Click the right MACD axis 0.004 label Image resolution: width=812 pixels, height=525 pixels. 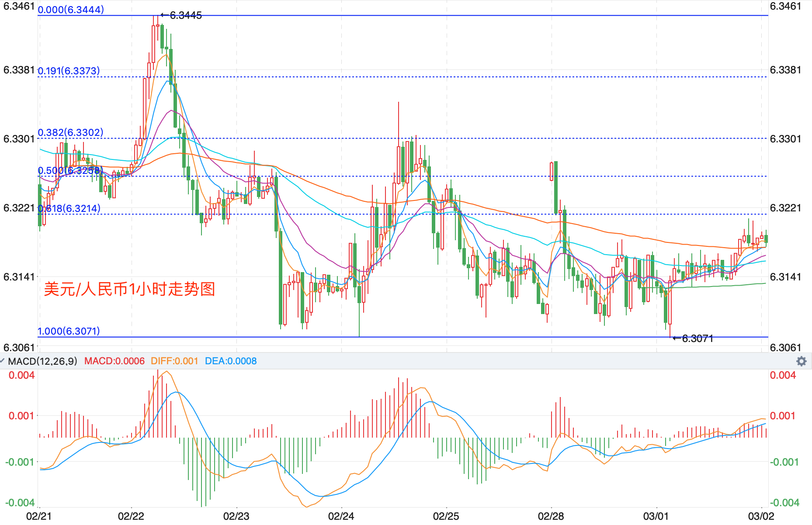[783, 375]
